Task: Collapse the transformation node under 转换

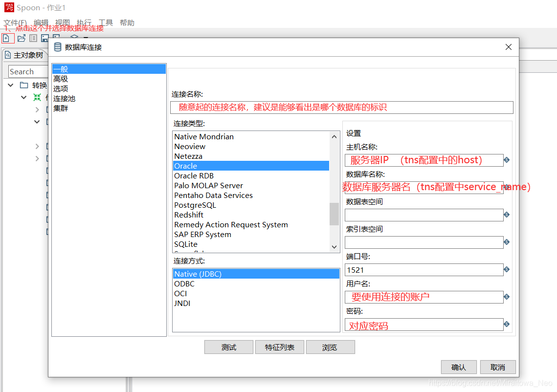Action: click(24, 97)
